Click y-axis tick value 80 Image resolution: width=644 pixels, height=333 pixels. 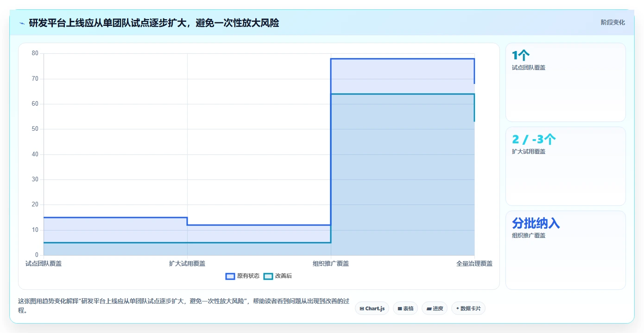pyautogui.click(x=35, y=53)
